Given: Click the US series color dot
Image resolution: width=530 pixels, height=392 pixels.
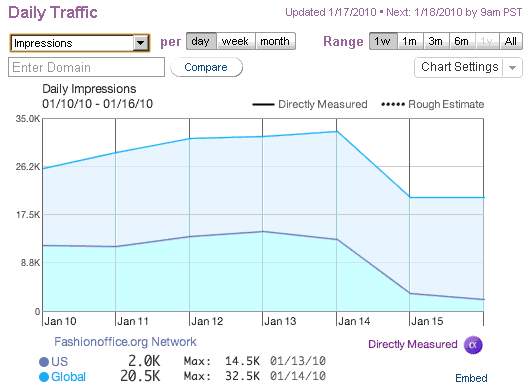Looking at the screenshot, I should tap(44, 362).
